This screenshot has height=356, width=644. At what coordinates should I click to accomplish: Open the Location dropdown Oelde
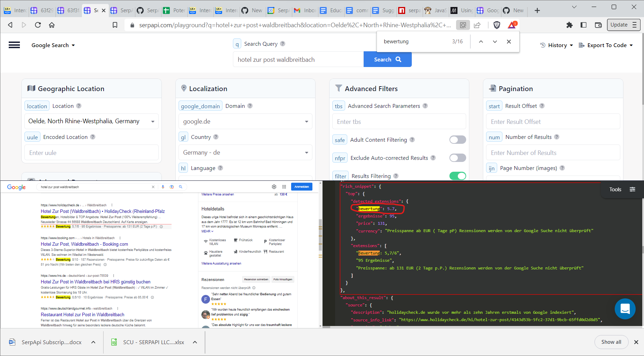(91, 121)
